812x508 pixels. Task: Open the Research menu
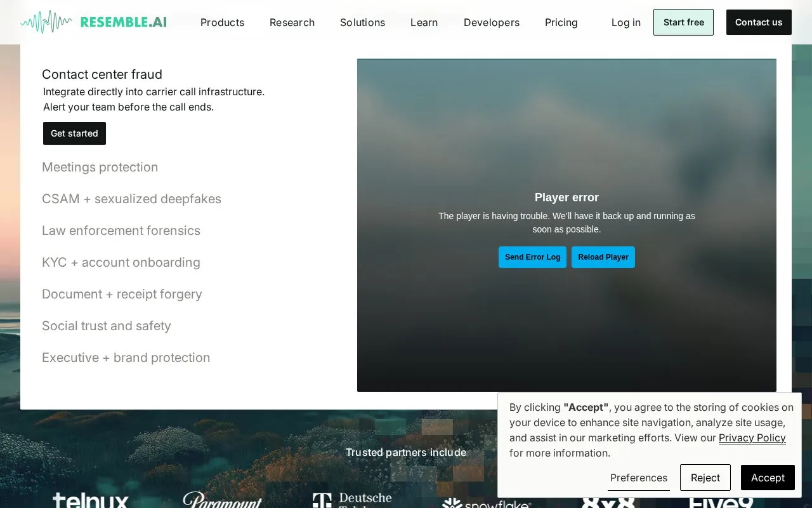point(292,22)
